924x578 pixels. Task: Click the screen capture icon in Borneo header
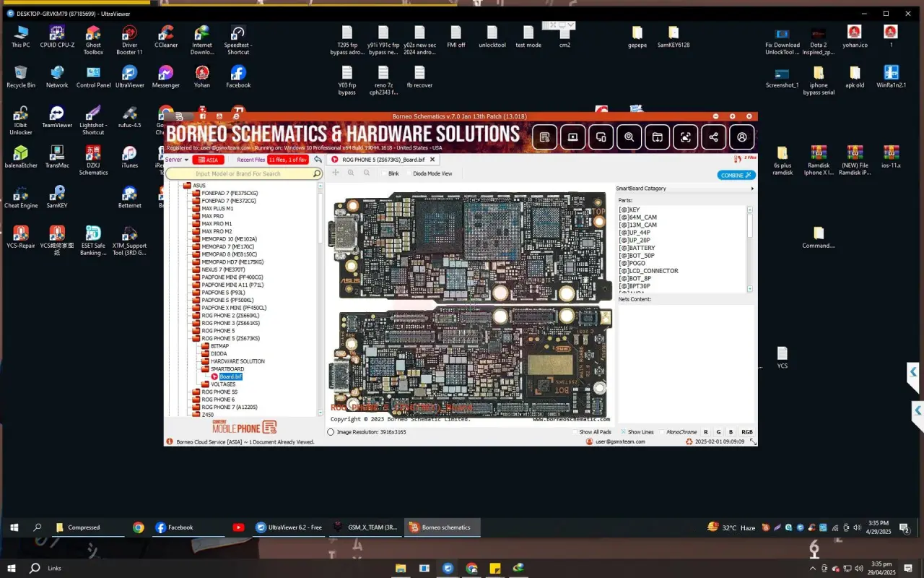pos(686,137)
